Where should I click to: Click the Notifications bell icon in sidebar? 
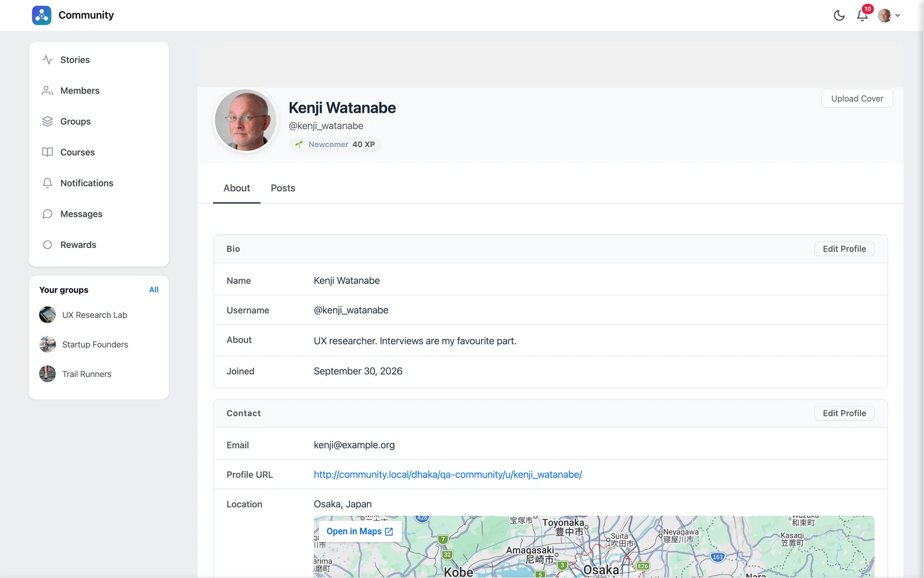[47, 183]
